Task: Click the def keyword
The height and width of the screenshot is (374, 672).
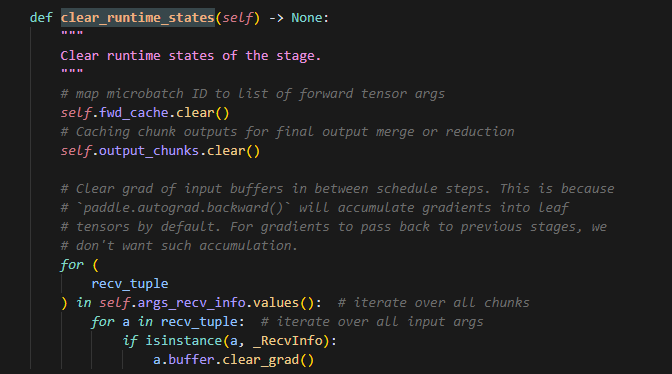Action: 41,18
